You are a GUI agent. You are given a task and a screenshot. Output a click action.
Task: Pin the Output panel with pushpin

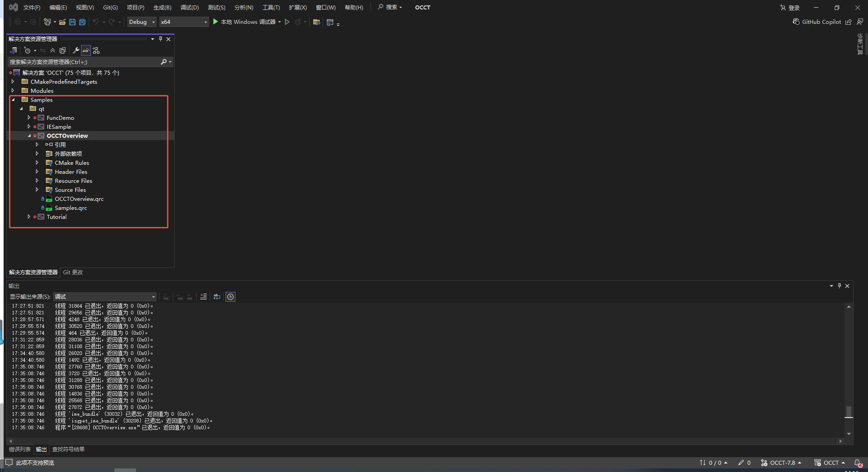point(839,286)
